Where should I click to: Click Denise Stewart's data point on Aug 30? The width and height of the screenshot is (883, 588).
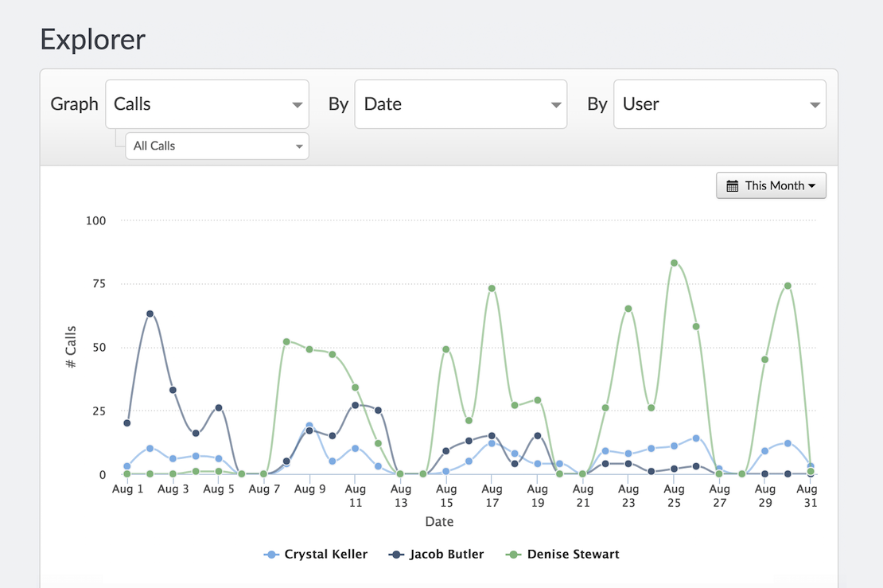pyautogui.click(x=788, y=286)
